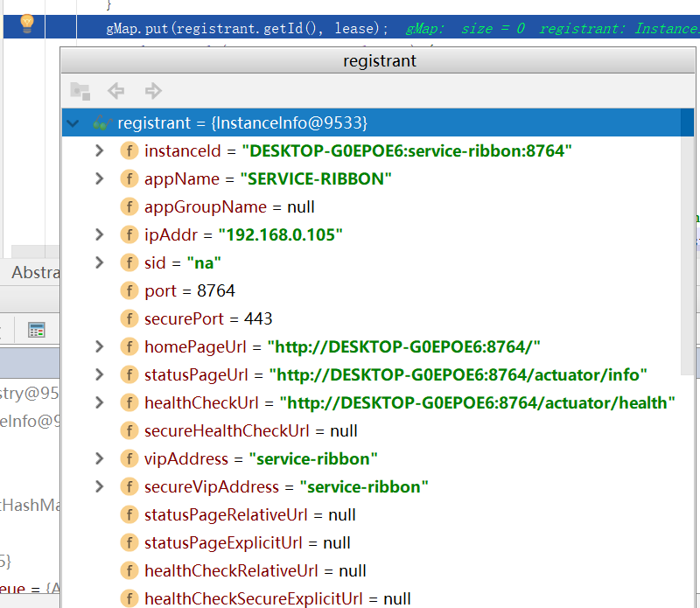Click field icon next to homePageUrl
700x608 pixels.
point(129,346)
